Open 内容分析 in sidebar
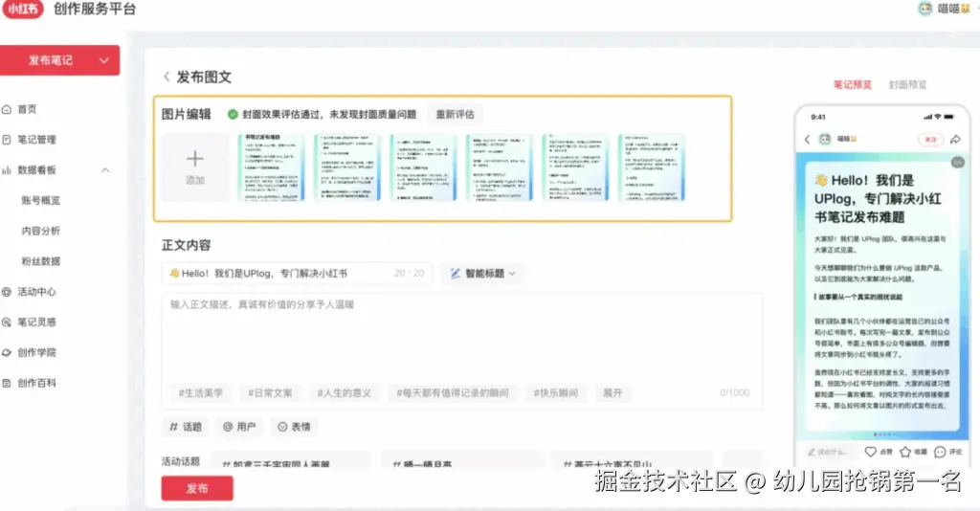 pos(40,232)
